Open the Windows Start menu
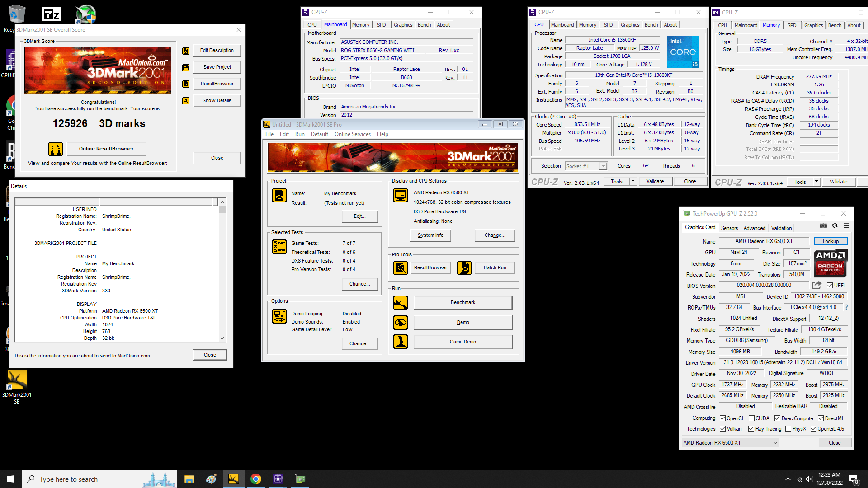Viewport: 868px width, 488px height. (x=11, y=479)
